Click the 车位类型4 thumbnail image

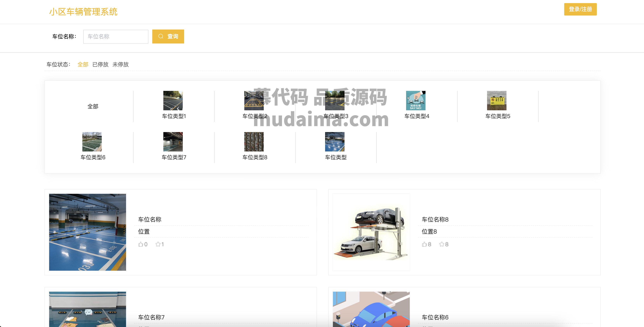click(x=416, y=101)
